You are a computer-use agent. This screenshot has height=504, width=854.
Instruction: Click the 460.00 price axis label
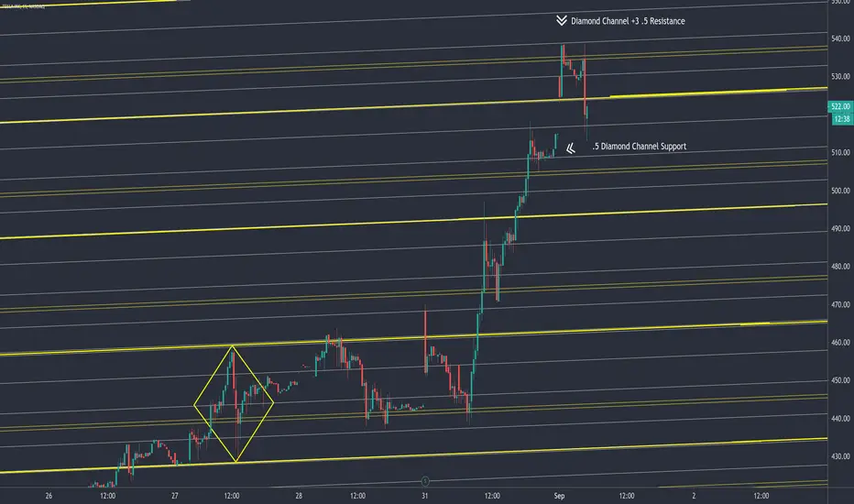pyautogui.click(x=840, y=343)
